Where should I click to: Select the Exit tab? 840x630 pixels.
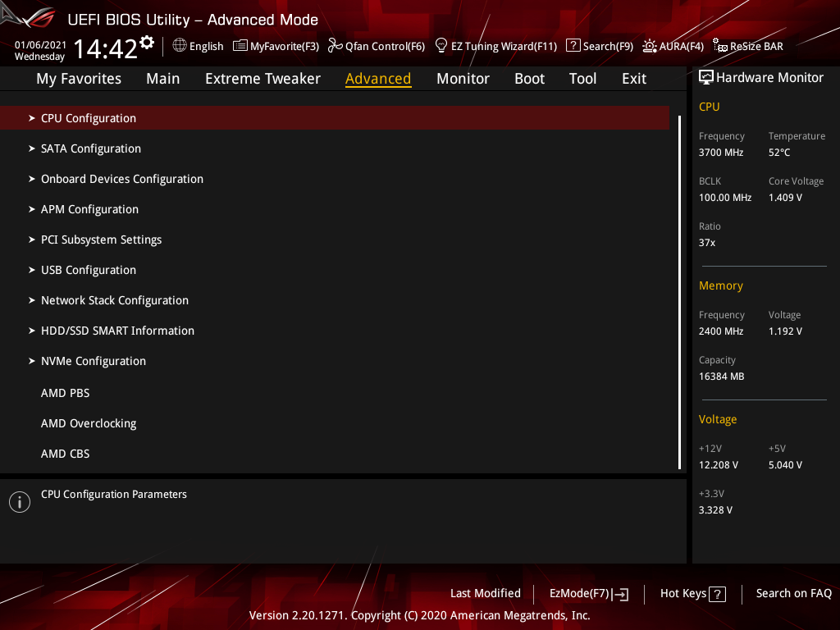634,79
